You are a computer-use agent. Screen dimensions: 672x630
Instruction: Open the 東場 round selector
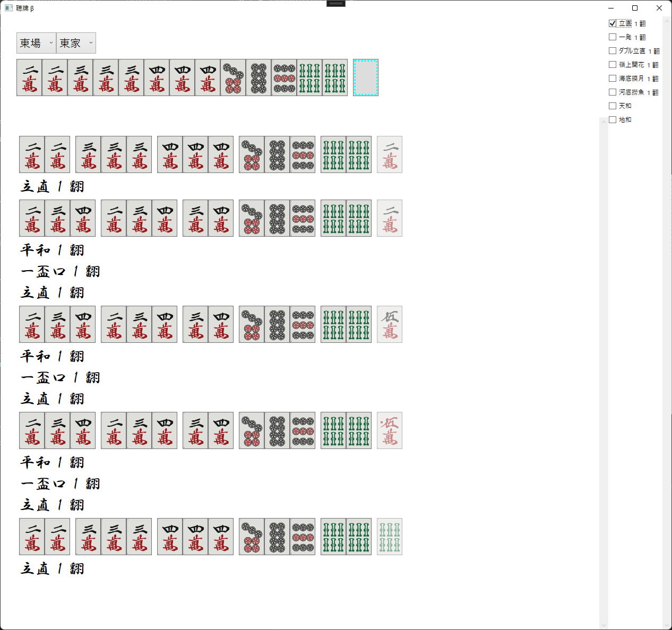(x=36, y=43)
